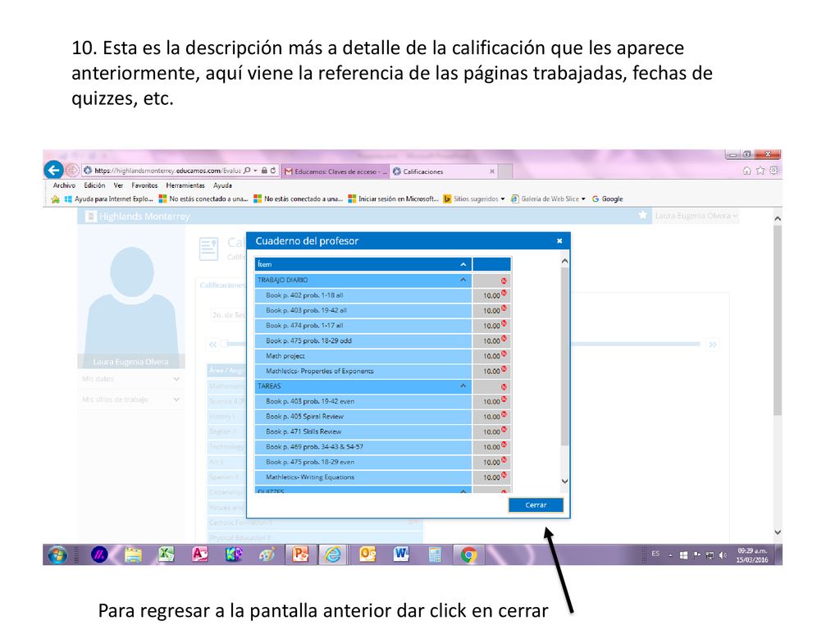
Task: Collapse the TRABAJO DIARIO section
Action: [x=463, y=280]
